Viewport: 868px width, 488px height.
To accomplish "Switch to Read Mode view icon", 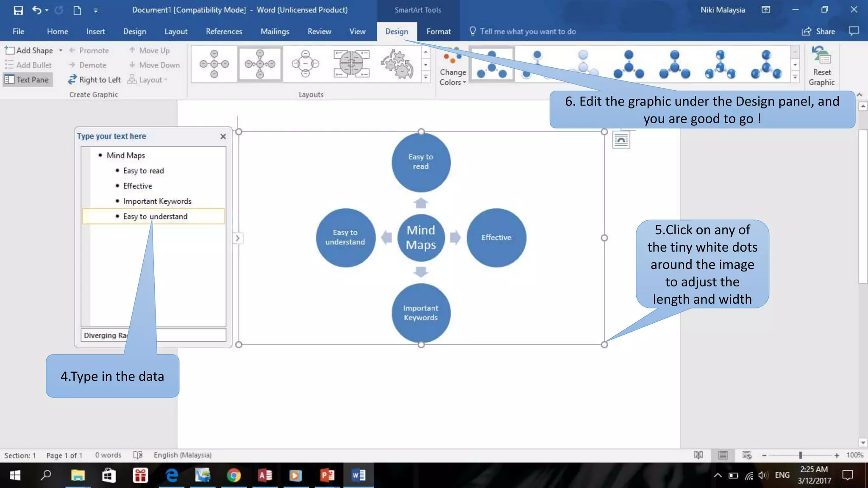I will pos(698,455).
